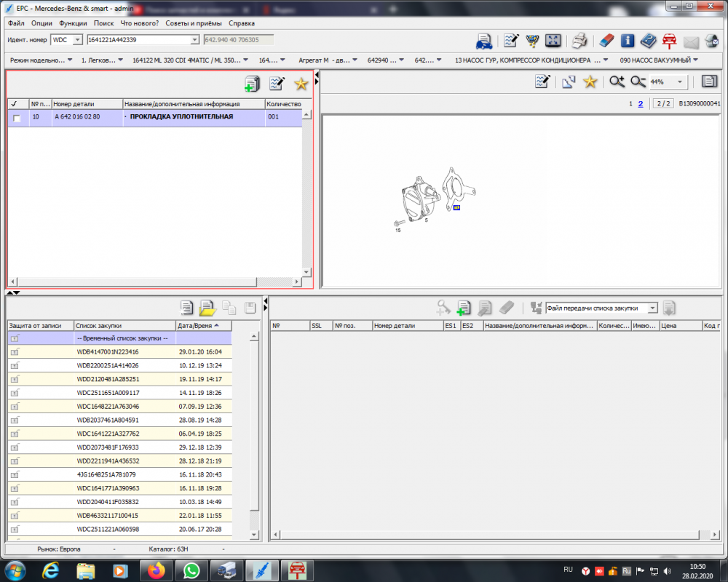Toggle write protection for WDB4147001N223416
Image resolution: width=728 pixels, height=582 pixels.
15,352
